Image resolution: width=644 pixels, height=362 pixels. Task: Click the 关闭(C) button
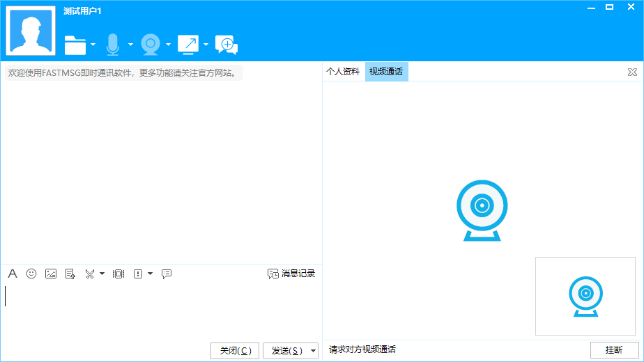click(x=235, y=351)
